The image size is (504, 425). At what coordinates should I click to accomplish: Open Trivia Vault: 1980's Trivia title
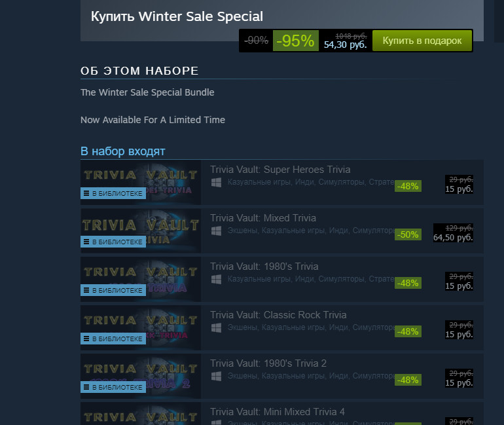264,267
